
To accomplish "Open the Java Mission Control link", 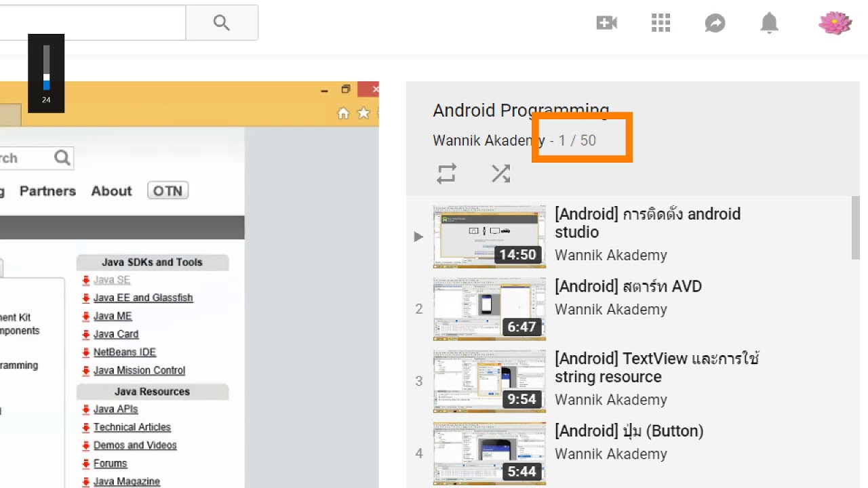I will click(x=139, y=370).
